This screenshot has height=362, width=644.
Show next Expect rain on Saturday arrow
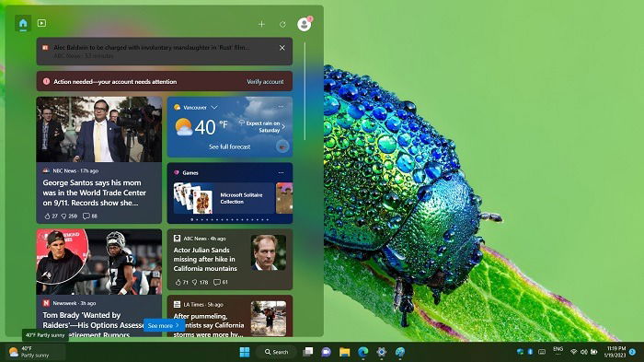click(283, 126)
